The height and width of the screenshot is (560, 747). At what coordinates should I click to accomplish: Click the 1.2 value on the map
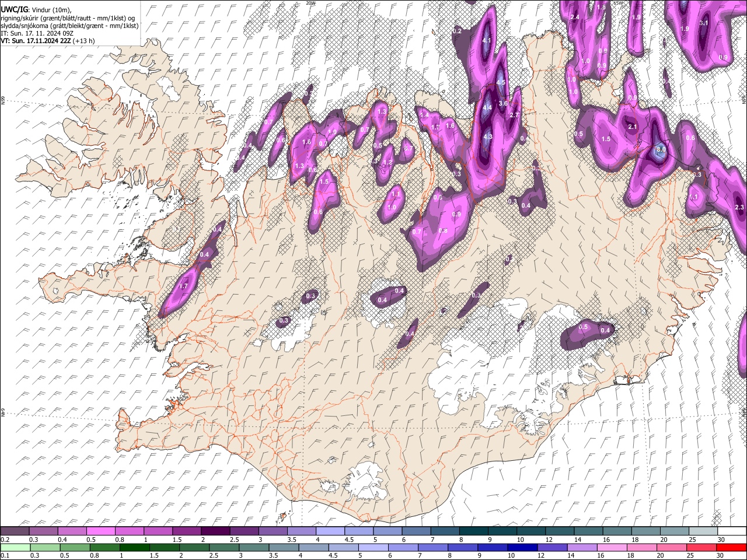pos(387,162)
